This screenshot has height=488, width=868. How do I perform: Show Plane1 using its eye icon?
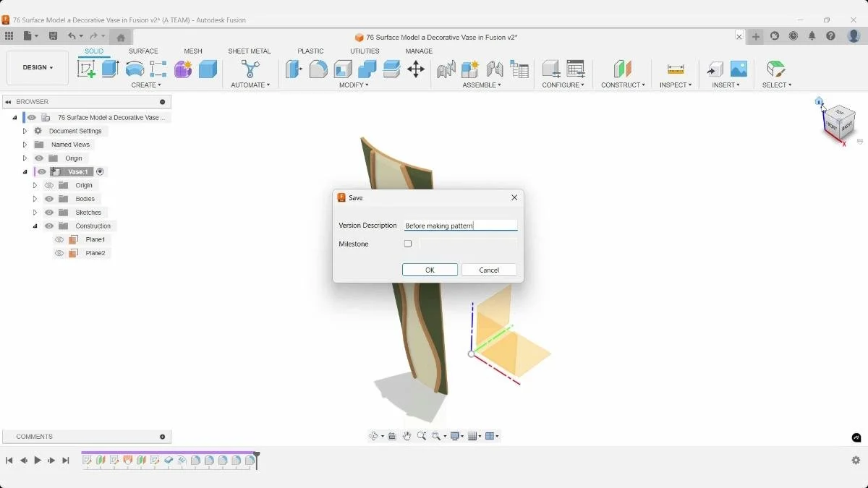pos(59,239)
